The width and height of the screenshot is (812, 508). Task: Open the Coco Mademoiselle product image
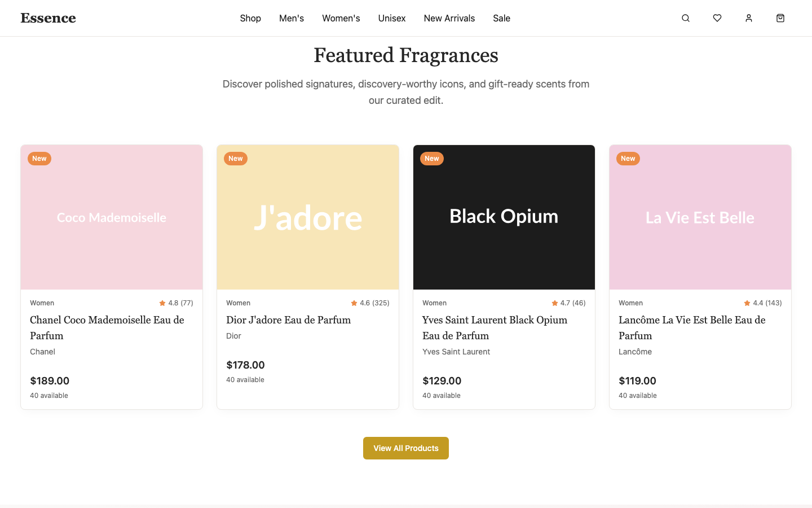point(112,217)
